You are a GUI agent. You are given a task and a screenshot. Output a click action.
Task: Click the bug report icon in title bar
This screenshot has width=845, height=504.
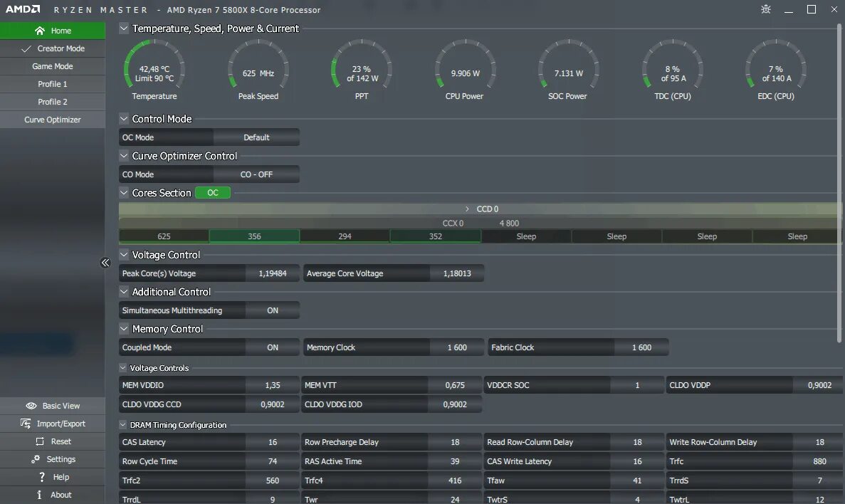tap(766, 9)
